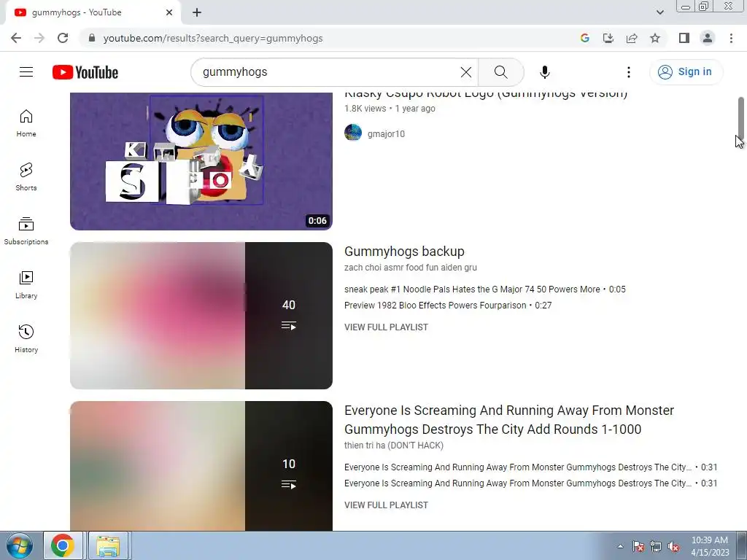747x560 pixels.
Task: Click Chrome in the taskbar
Action: point(63,545)
